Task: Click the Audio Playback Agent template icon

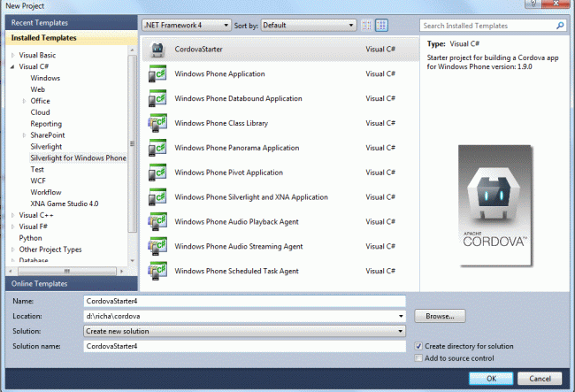Action: coord(157,221)
